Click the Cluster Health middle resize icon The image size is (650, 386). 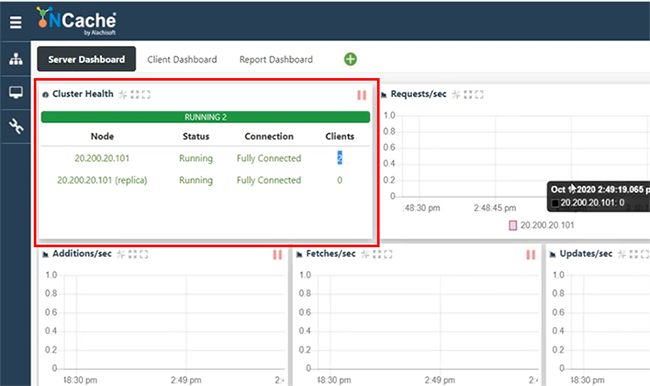[x=135, y=95]
